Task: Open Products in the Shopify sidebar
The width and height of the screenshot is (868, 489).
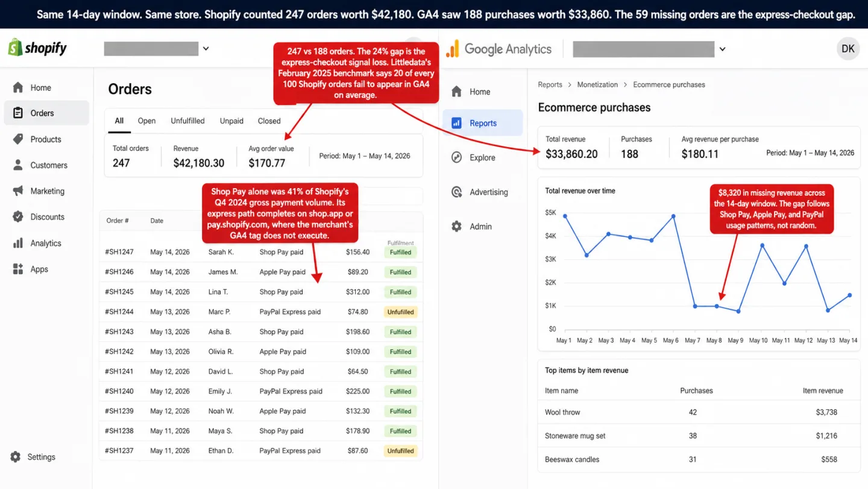Action: (47, 139)
